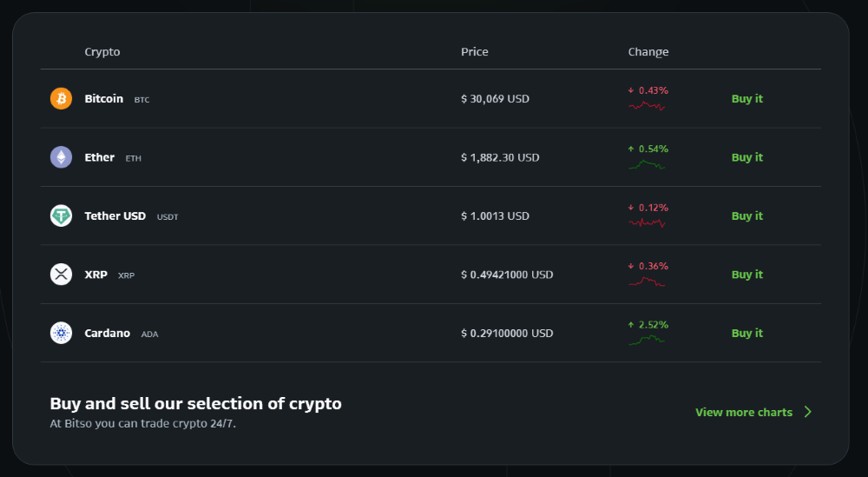Click the $ 1,882.30 USD price
868x477 pixels.
tap(500, 157)
